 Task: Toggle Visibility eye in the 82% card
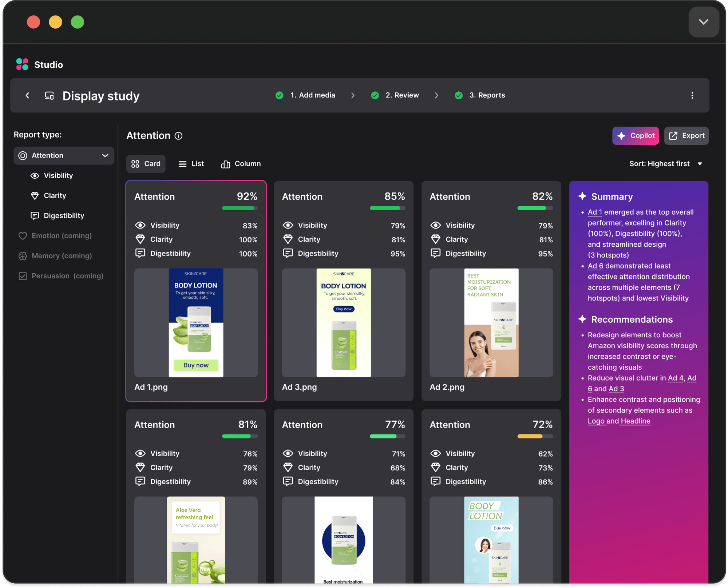pyautogui.click(x=435, y=225)
